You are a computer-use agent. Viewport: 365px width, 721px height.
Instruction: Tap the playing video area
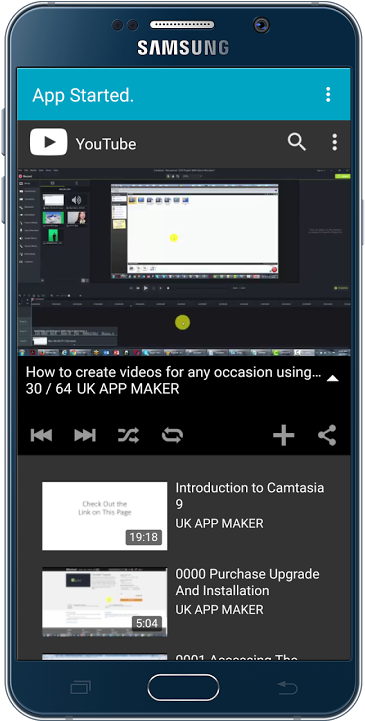tap(183, 262)
